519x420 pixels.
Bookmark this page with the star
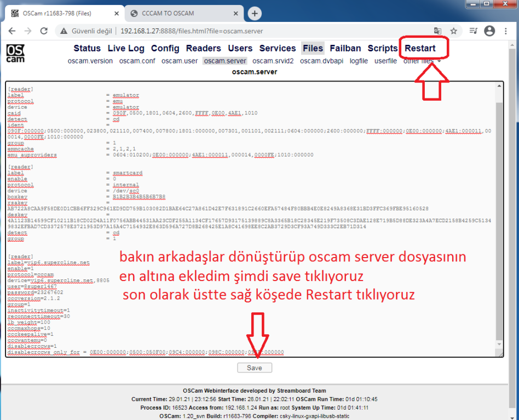[x=453, y=31]
